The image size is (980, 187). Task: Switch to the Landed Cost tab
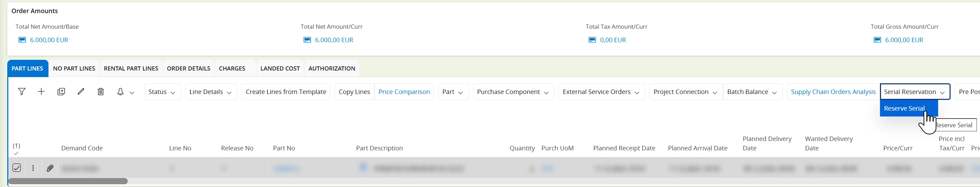click(x=280, y=68)
